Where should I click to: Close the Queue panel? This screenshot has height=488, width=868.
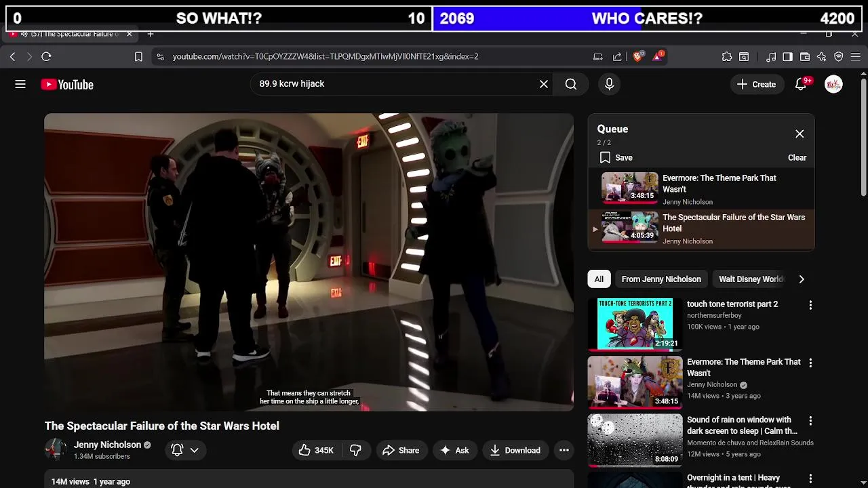800,134
